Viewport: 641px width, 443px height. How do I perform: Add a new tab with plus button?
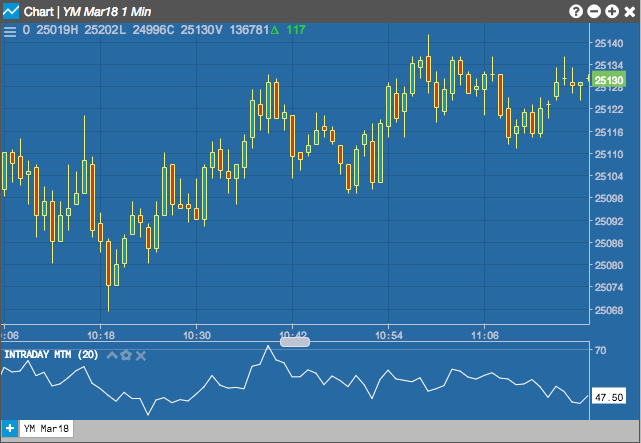click(x=10, y=429)
